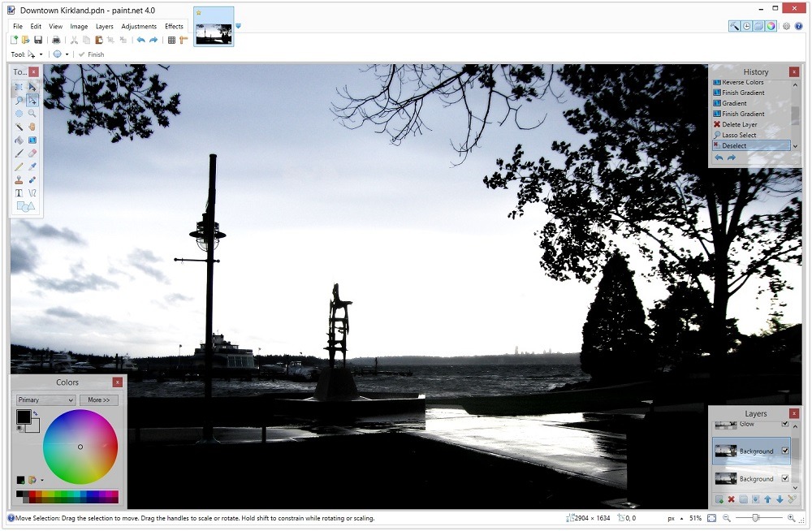Toggle visibility of the bottom Background layer
The image size is (812, 531).
(784, 478)
